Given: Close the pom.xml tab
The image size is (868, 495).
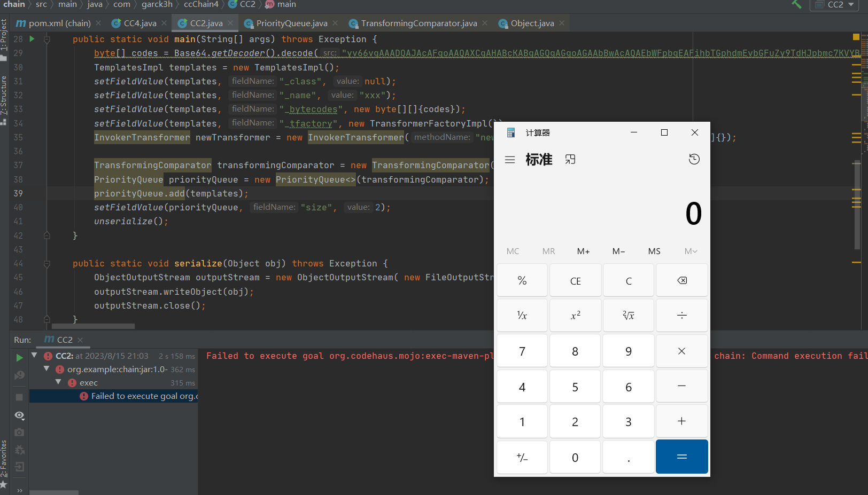Looking at the screenshot, I should coord(98,23).
